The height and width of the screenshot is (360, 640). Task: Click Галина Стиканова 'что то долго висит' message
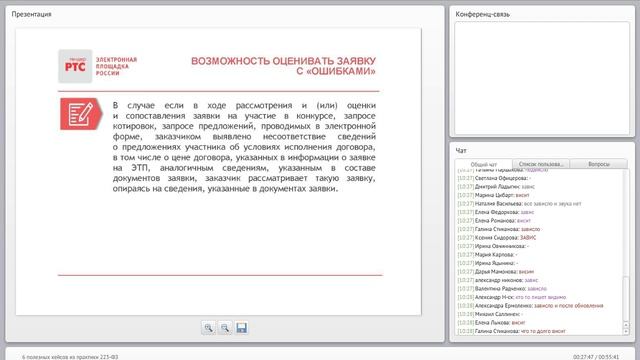pos(511,331)
